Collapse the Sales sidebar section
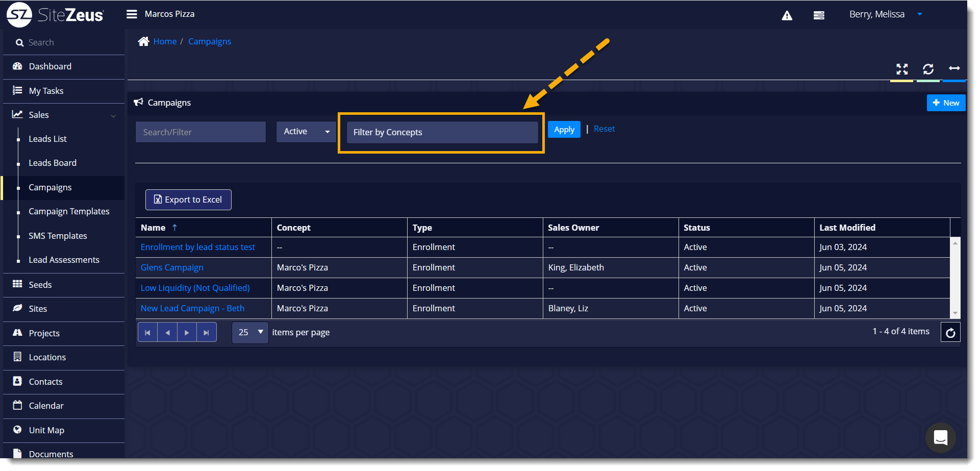Viewport: 980px width, 471px height. pos(64,115)
